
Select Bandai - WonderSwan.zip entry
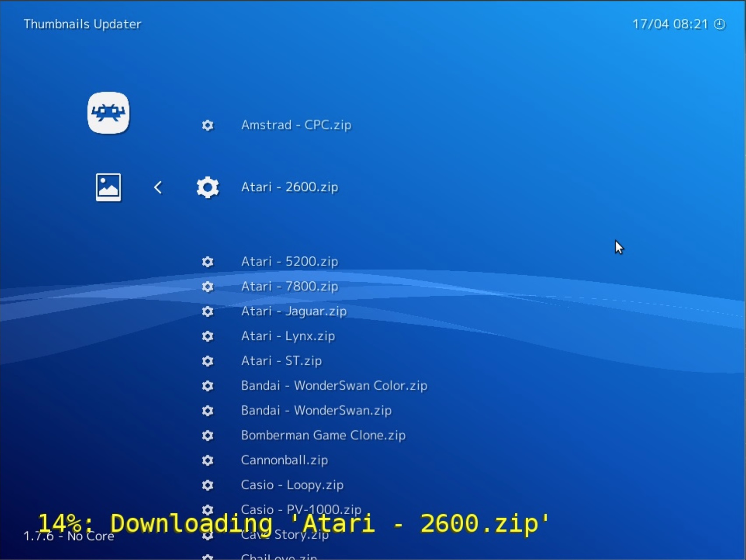[316, 410]
